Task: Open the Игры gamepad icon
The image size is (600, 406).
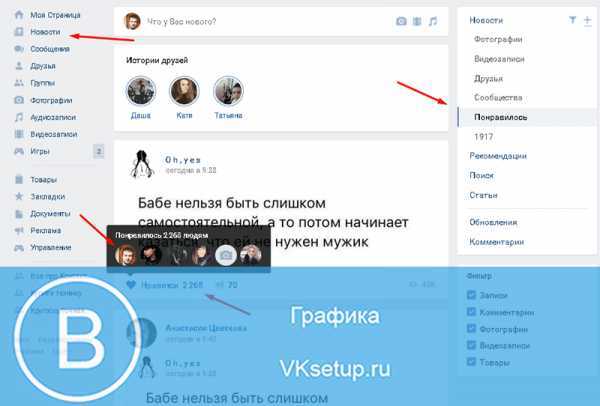Action: click(19, 151)
